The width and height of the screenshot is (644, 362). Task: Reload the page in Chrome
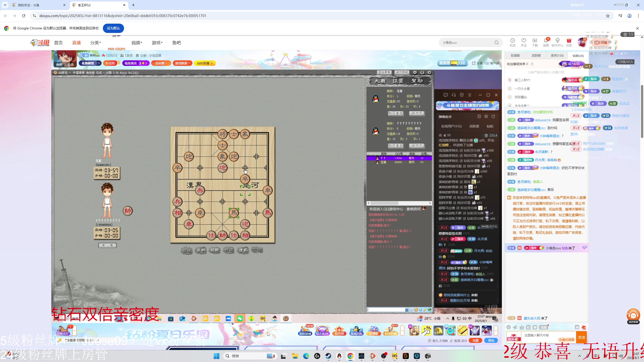click(24, 16)
